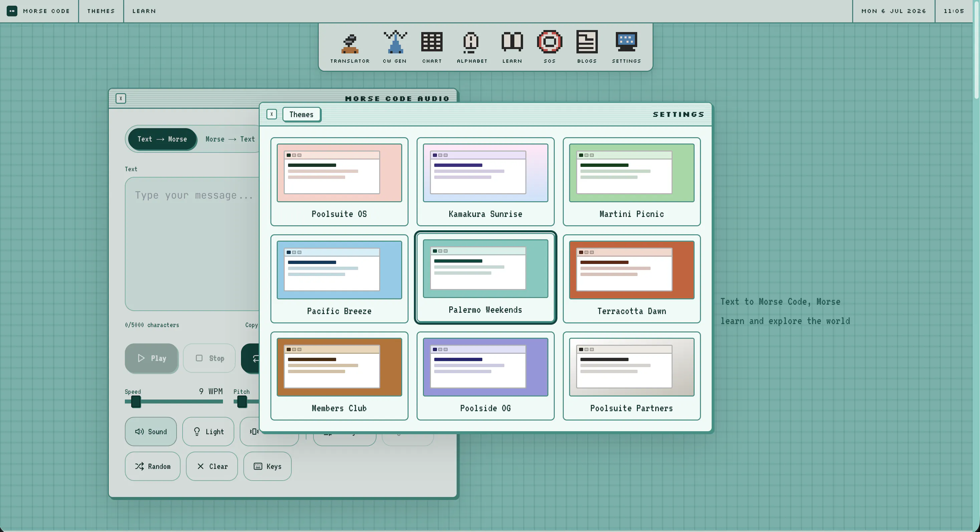Click the Copy link under text area
Image resolution: width=980 pixels, height=532 pixels.
[x=251, y=325]
